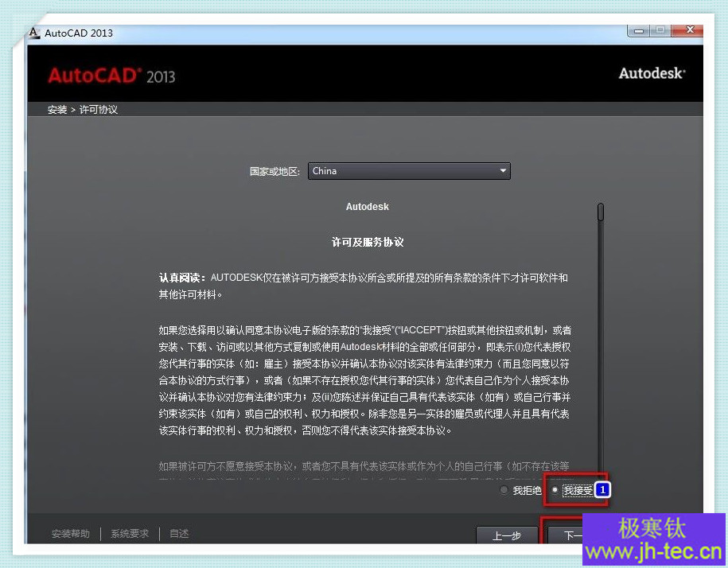This screenshot has height=568, width=728.
Task: Select the 我接受 radio button
Action: click(x=555, y=490)
